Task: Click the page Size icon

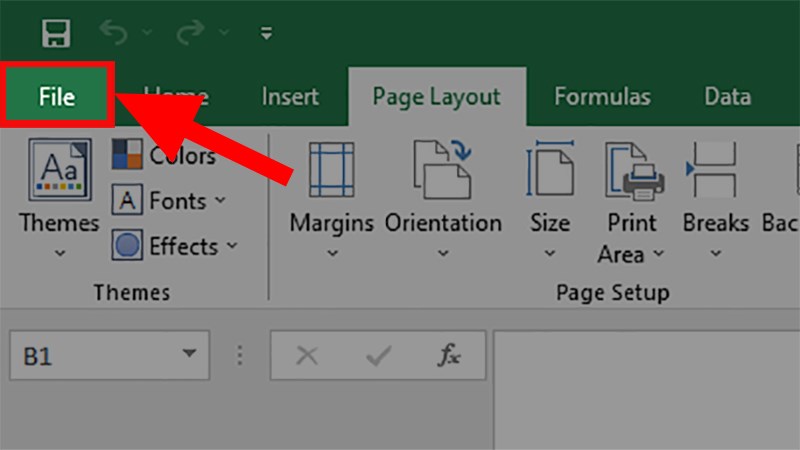Action: point(549,172)
